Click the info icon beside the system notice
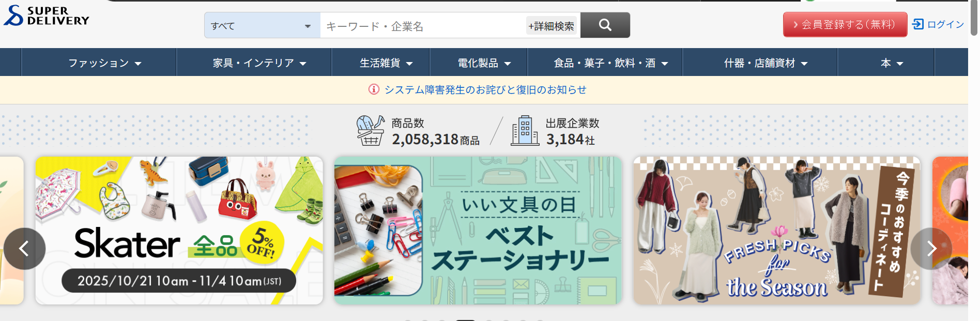Screen dimensions: 980x321 pos(374,89)
